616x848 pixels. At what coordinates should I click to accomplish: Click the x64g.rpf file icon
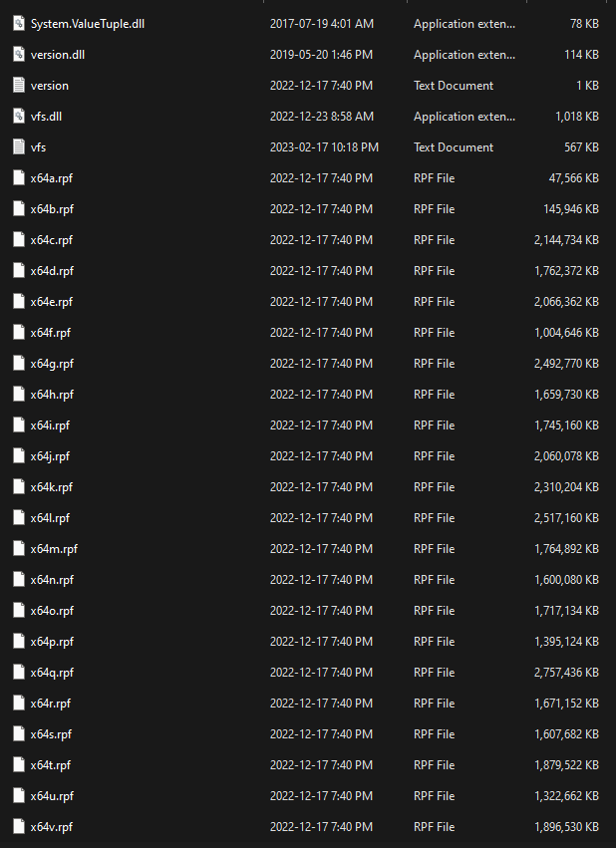[18, 364]
